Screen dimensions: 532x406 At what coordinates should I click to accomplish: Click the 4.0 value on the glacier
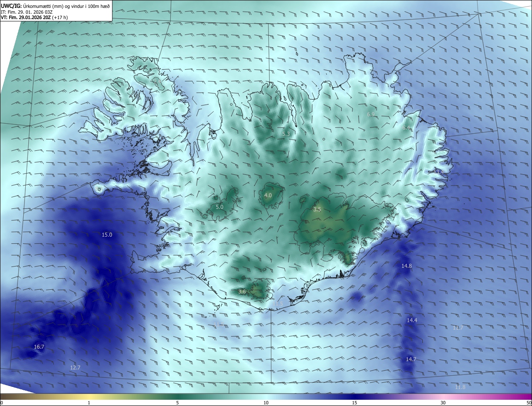[268, 195]
